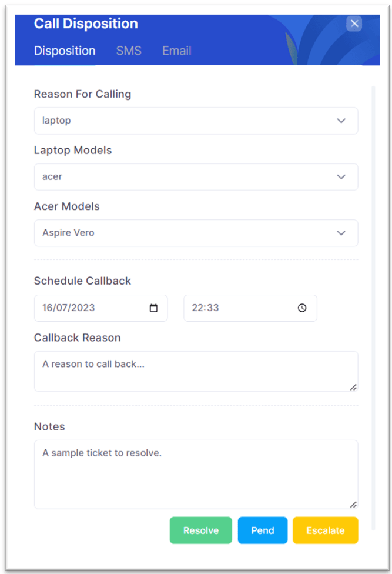Open the clock icon in time field

pyautogui.click(x=302, y=308)
